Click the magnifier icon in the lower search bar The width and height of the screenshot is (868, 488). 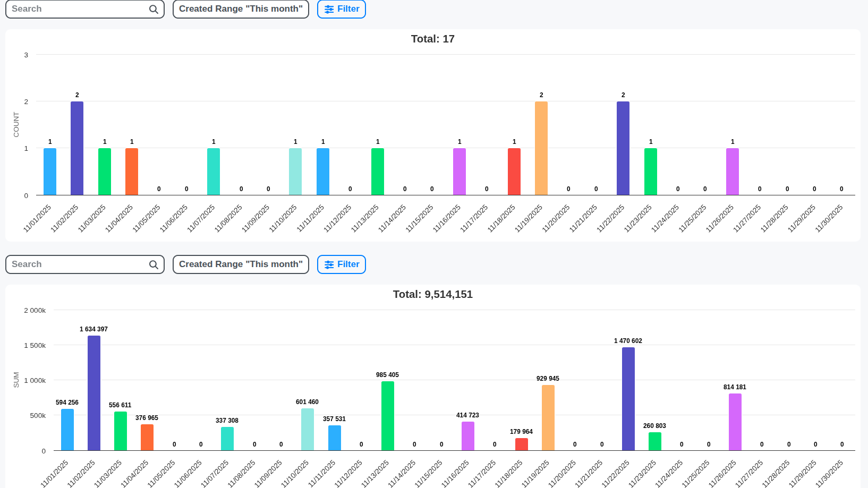click(154, 264)
